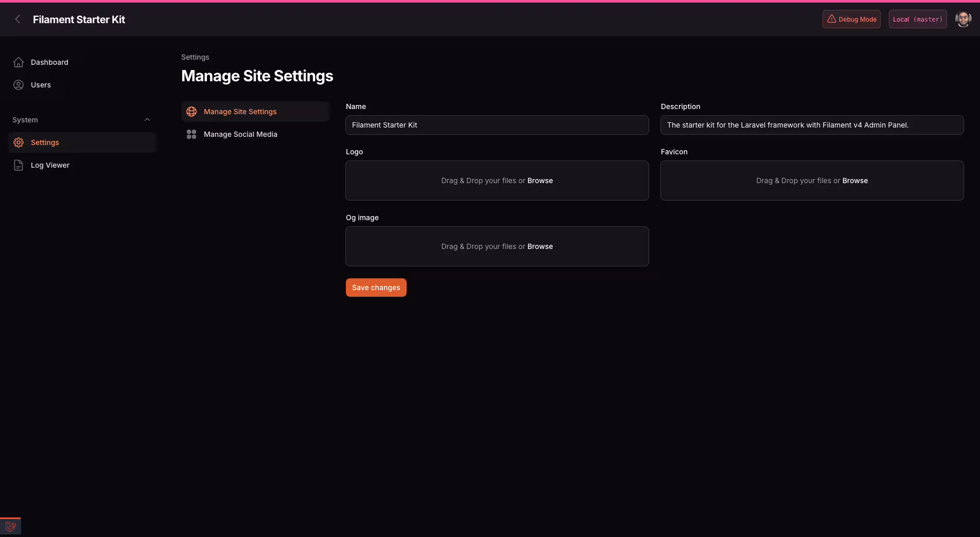The image size is (980, 537).
Task: Collapse the System navigation group
Action: 147,120
